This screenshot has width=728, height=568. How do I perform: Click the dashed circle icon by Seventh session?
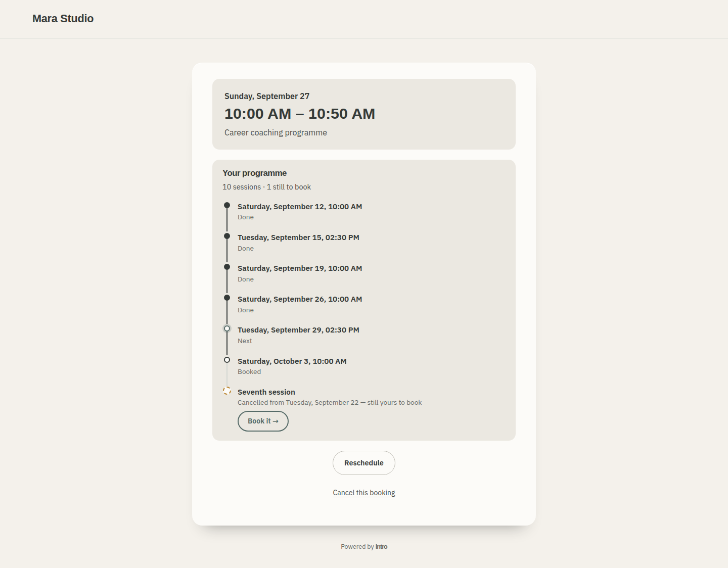click(227, 391)
